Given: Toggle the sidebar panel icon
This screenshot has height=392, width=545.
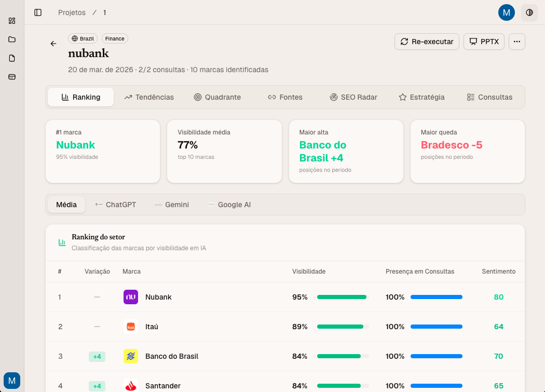Looking at the screenshot, I should click(38, 12).
